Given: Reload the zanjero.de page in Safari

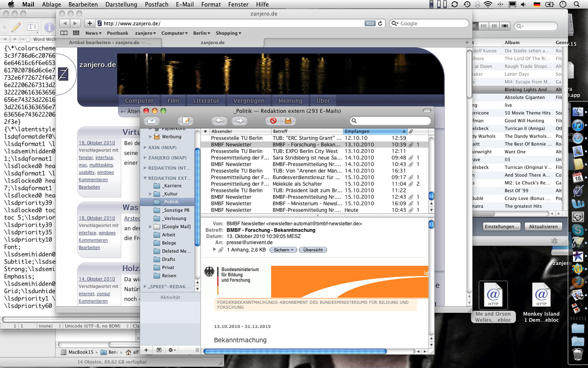Looking at the screenshot, I should pos(380,23).
